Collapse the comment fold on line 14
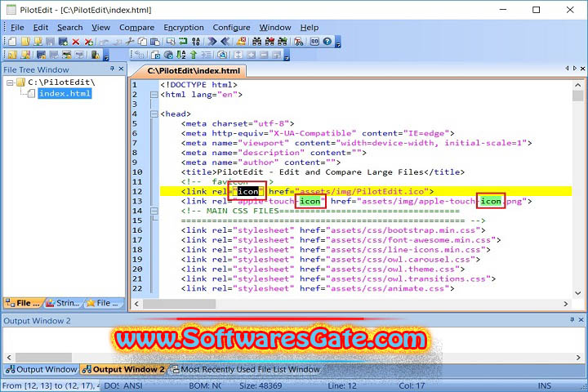This screenshot has width=588, height=392. [154, 211]
